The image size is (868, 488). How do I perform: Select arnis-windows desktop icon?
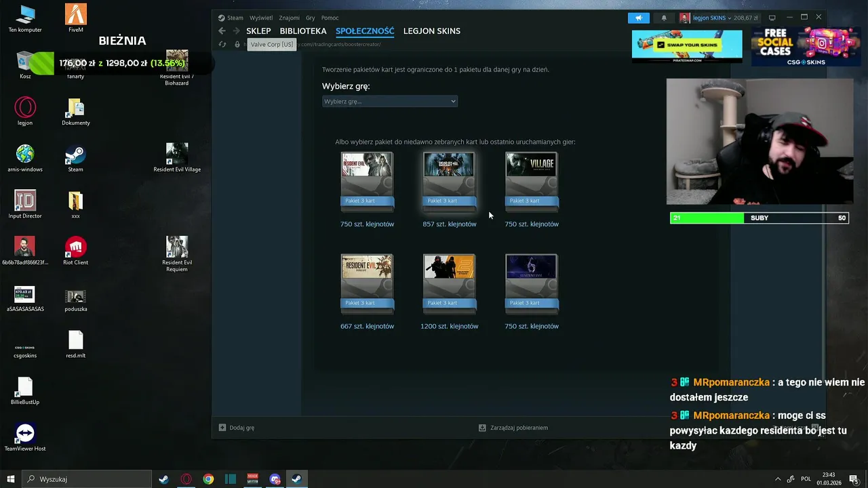click(25, 158)
